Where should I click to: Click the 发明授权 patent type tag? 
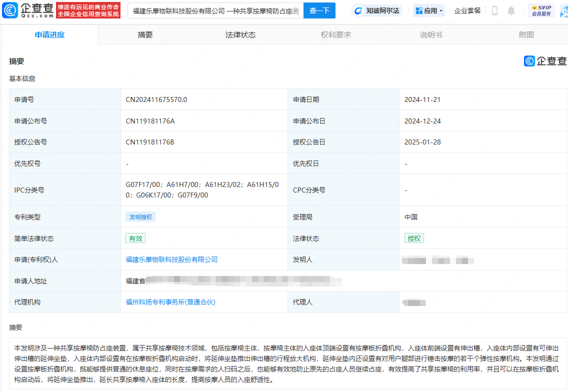click(141, 217)
